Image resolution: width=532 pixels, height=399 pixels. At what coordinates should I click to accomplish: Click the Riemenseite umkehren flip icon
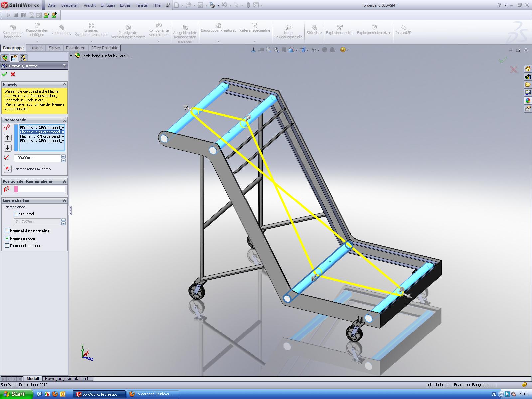point(7,169)
